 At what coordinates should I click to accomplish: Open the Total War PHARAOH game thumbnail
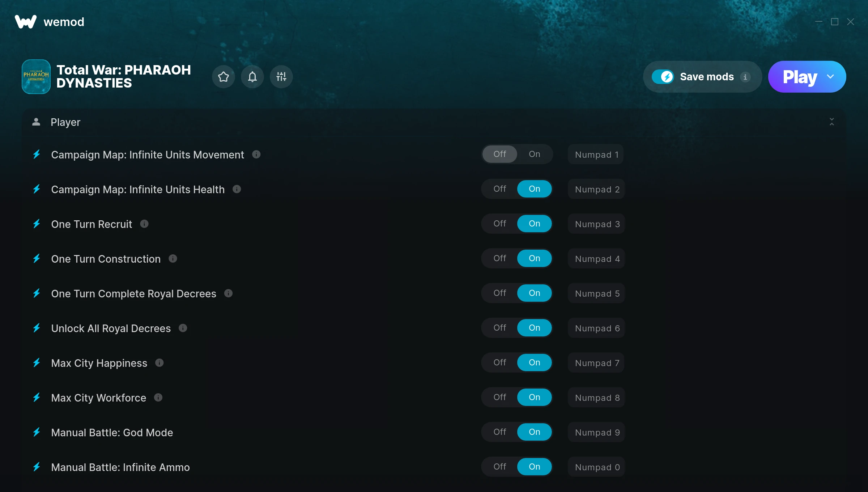tap(36, 77)
